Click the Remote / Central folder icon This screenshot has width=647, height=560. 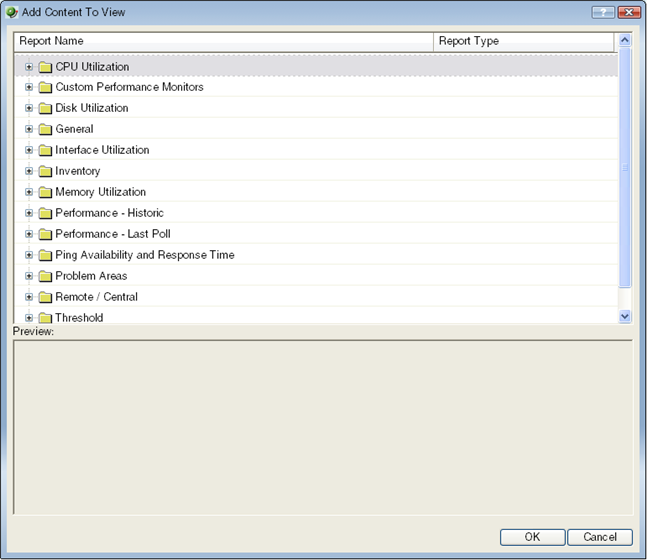45,297
